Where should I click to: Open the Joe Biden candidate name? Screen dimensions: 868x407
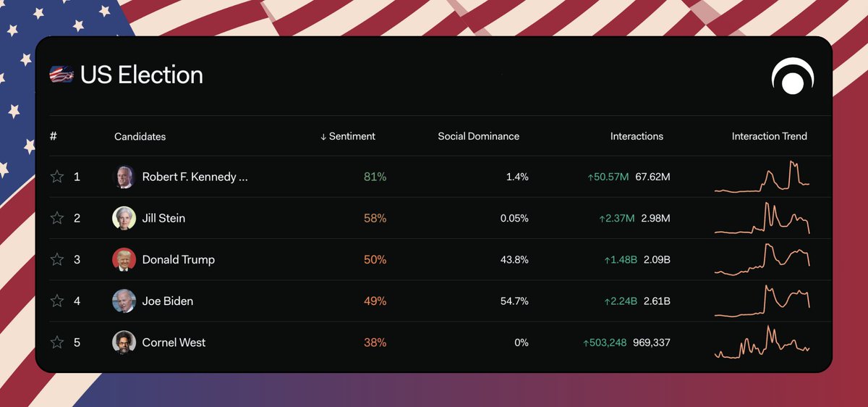168,301
